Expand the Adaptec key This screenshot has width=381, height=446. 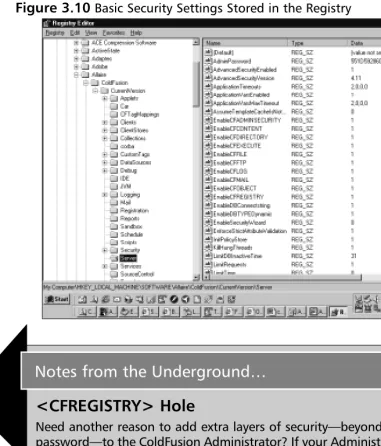point(76,59)
